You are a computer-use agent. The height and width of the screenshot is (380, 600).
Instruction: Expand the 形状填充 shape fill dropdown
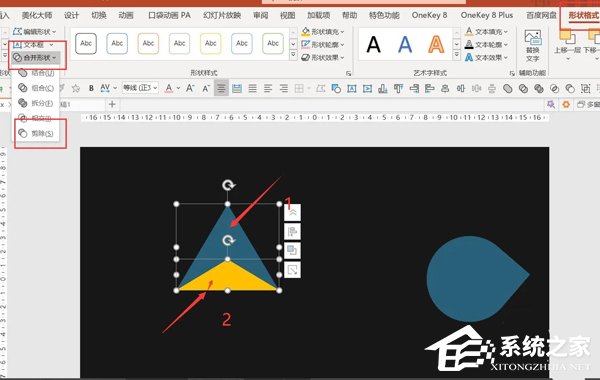323,31
